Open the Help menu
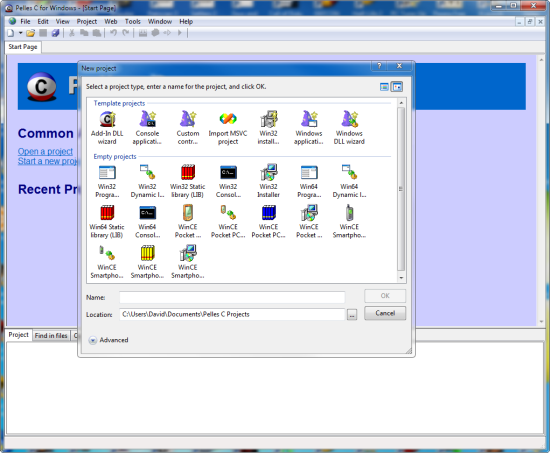Viewport: 550px width, 453px height. (x=186, y=21)
